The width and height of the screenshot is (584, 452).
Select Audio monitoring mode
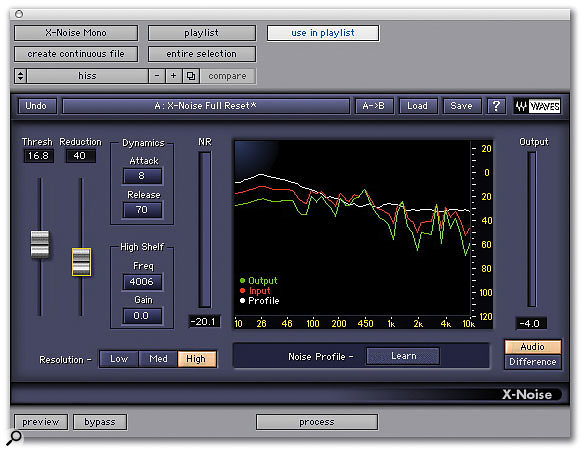point(533,347)
